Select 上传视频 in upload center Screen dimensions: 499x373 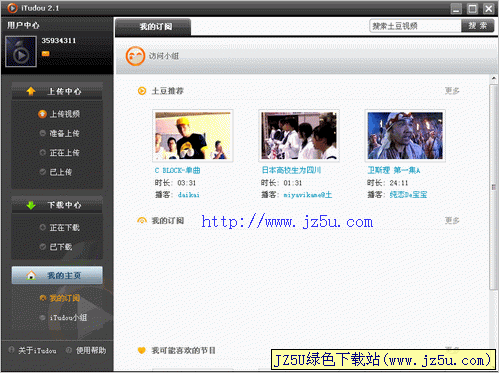pyautogui.click(x=65, y=114)
